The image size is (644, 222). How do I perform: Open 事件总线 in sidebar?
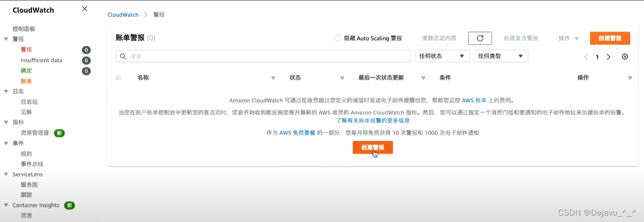(32, 163)
